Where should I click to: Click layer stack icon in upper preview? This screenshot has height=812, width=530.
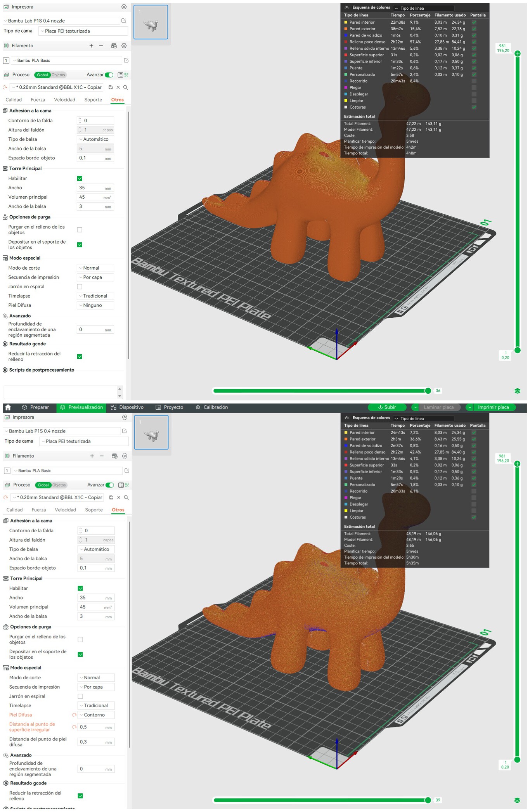coord(517,391)
